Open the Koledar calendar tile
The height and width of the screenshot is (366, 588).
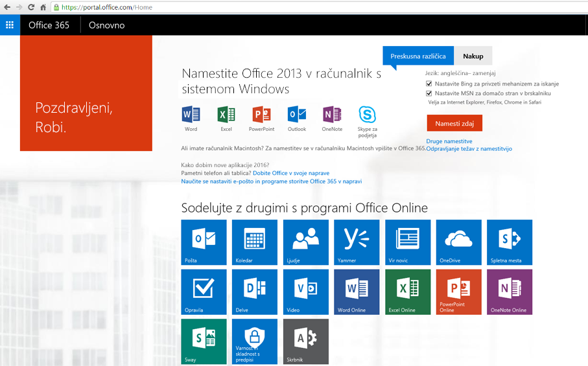(255, 242)
